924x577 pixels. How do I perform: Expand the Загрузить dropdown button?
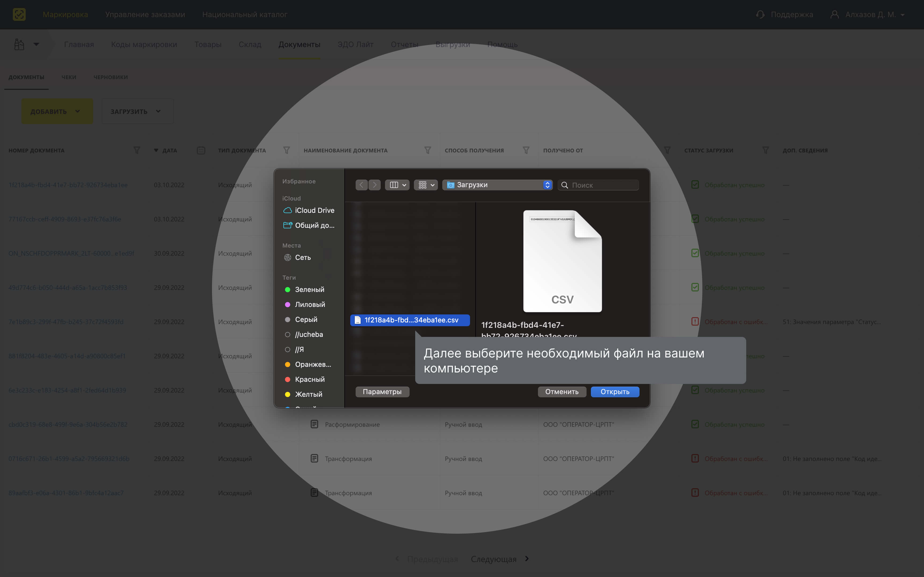click(137, 111)
